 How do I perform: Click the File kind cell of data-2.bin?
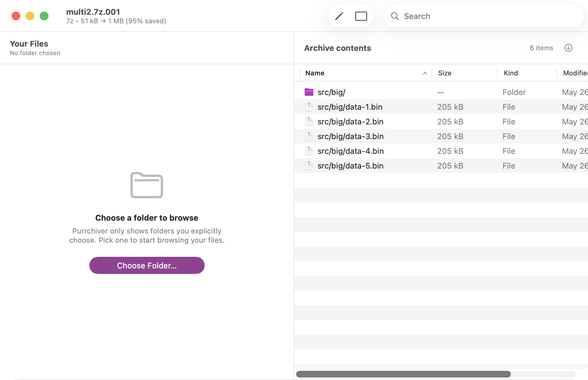point(509,121)
